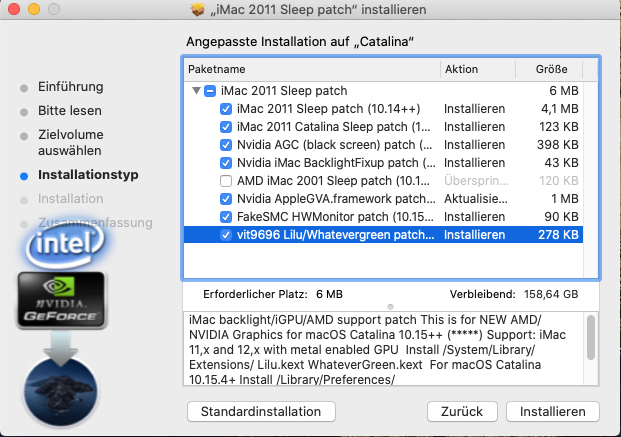Click Installieren action of vit9696 row
The height and width of the screenshot is (437, 621).
coord(474,235)
